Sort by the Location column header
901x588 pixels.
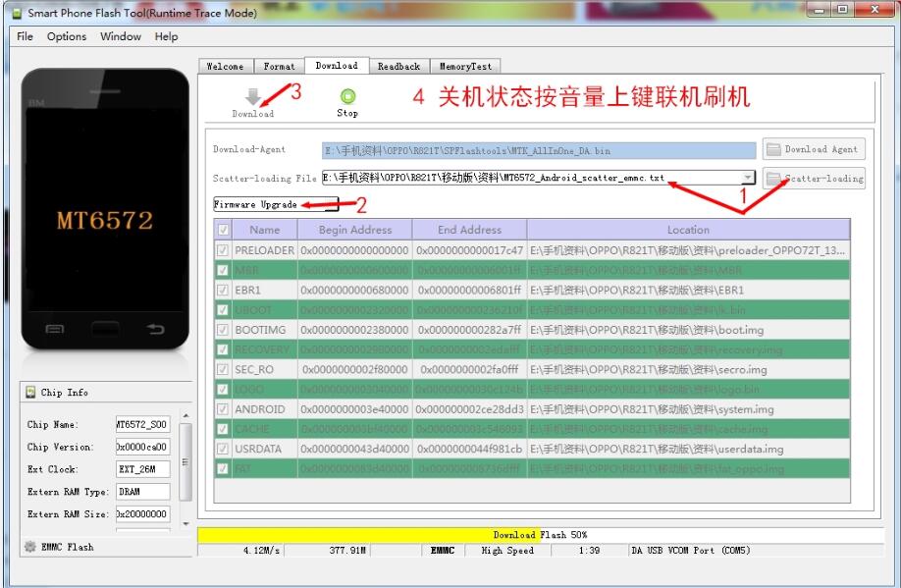click(x=688, y=230)
